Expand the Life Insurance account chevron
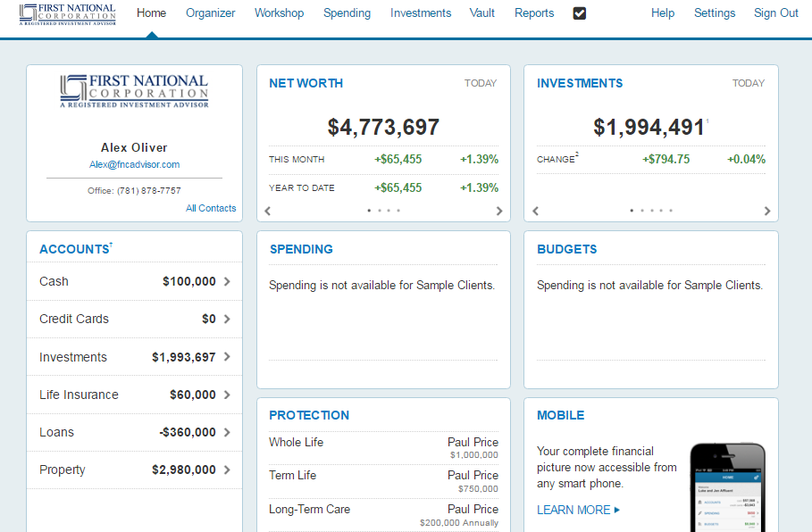812x532 pixels. pyautogui.click(x=227, y=395)
